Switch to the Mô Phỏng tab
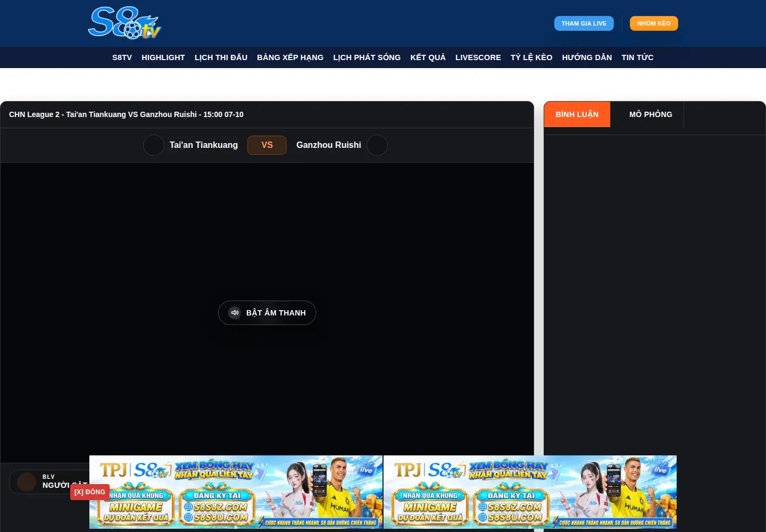 [x=651, y=114]
